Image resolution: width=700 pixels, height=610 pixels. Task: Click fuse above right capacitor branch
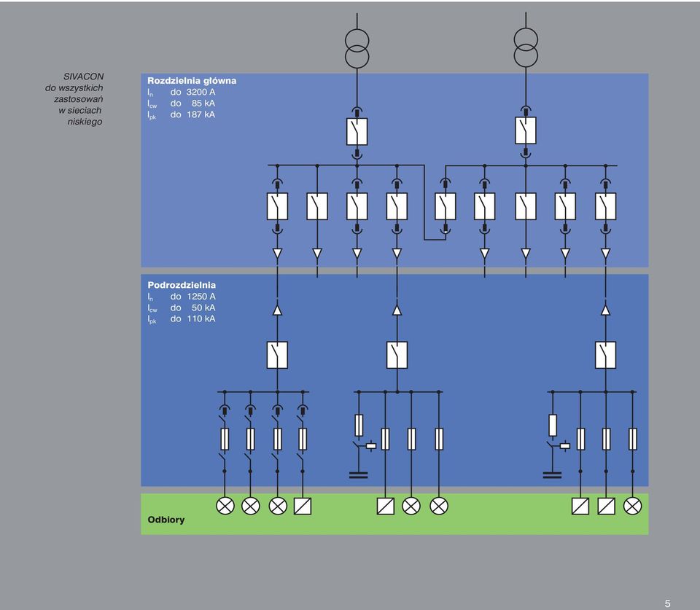[552, 426]
